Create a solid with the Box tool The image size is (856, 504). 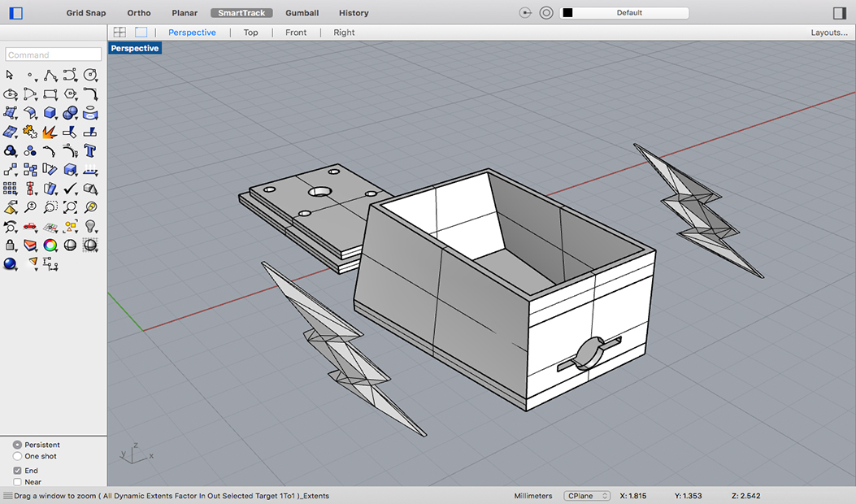pyautogui.click(x=50, y=113)
